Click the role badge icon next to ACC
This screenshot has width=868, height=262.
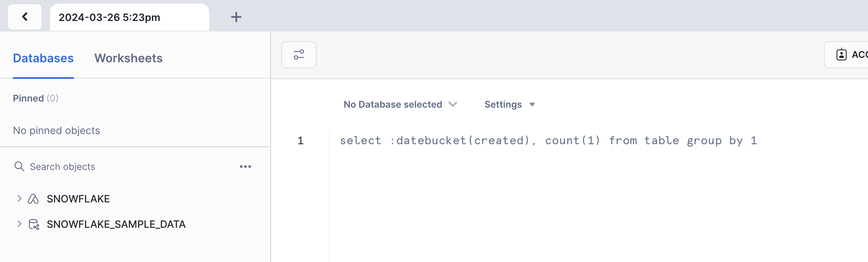tap(841, 54)
